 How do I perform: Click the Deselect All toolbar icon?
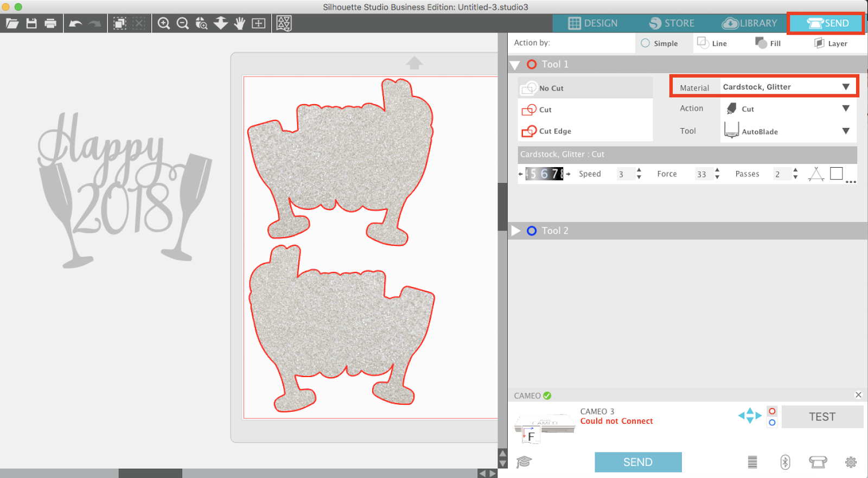point(139,23)
